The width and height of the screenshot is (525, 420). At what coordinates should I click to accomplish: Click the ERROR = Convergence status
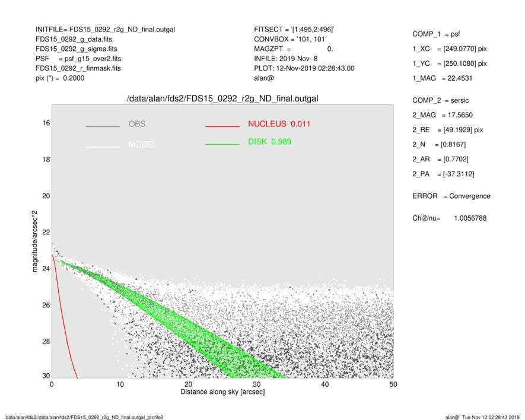pos(451,196)
